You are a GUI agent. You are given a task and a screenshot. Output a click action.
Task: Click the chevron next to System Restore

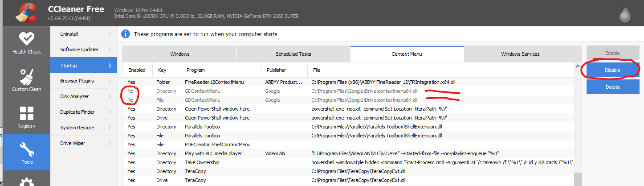point(110,128)
